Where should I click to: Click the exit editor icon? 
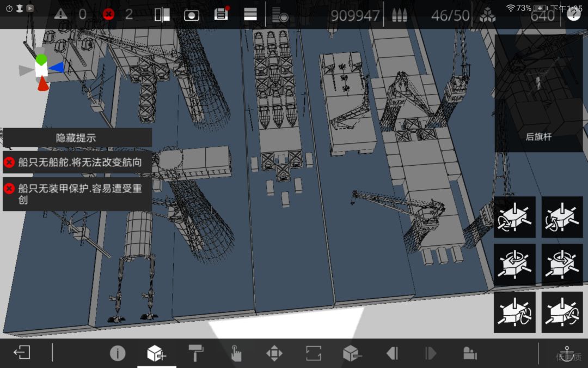click(22, 353)
